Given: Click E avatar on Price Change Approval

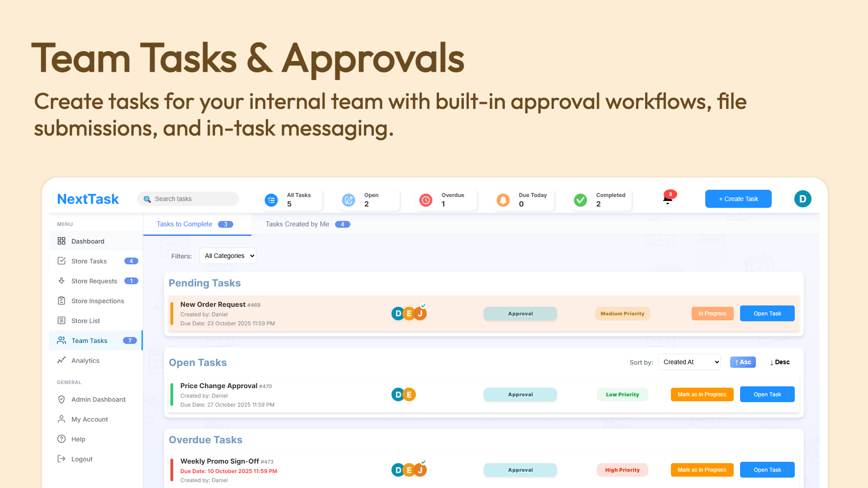Looking at the screenshot, I should (x=409, y=394).
